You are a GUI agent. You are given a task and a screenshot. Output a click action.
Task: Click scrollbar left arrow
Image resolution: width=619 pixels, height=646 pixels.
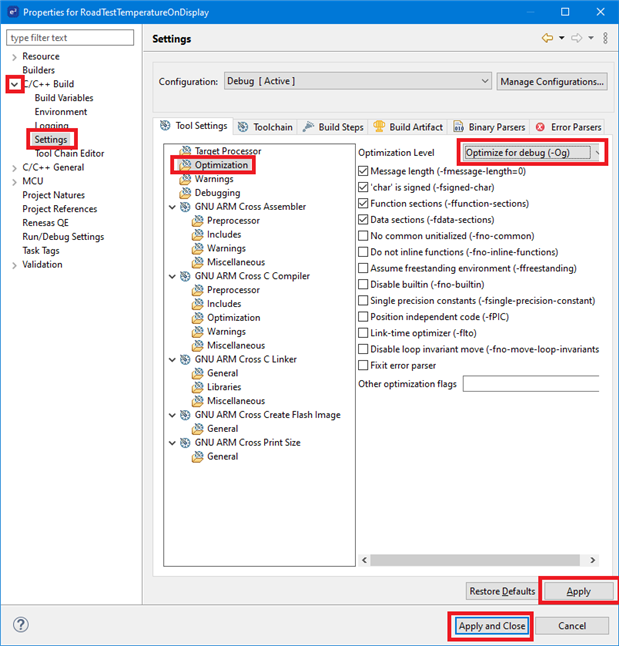364,560
